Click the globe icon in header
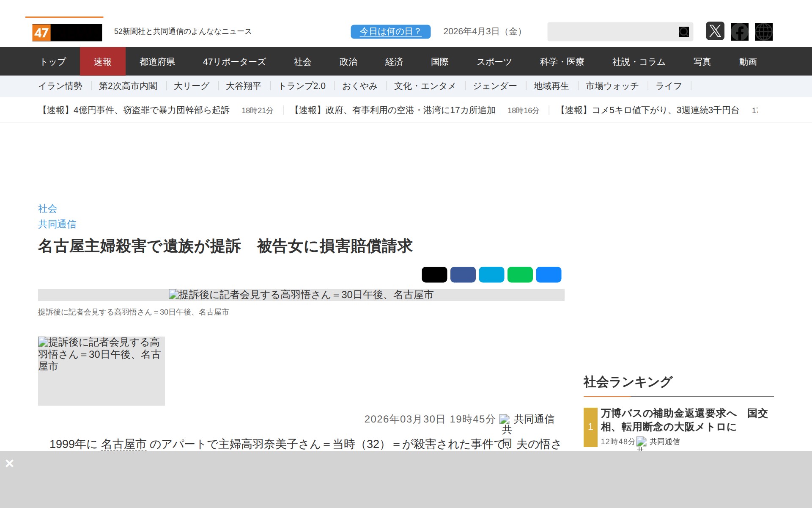Screen dimensions: 812x508 763,31
